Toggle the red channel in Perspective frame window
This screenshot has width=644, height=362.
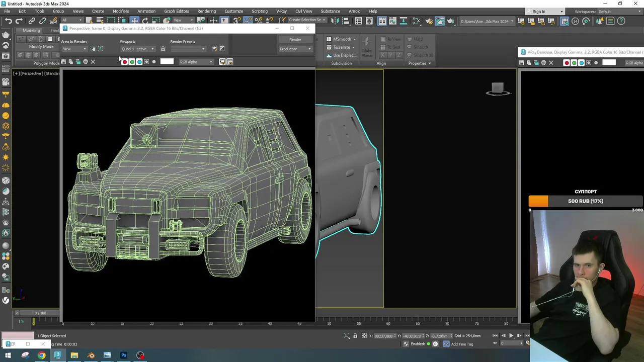point(124,62)
